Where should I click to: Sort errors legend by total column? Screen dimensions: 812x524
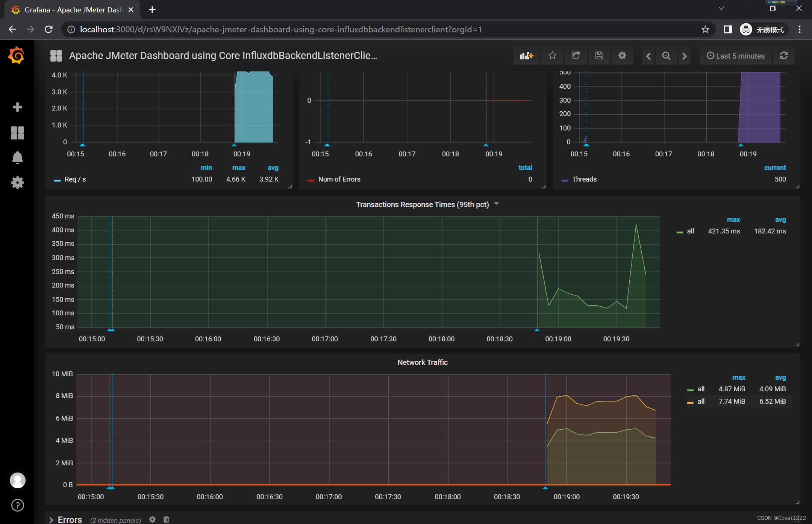[x=525, y=168]
